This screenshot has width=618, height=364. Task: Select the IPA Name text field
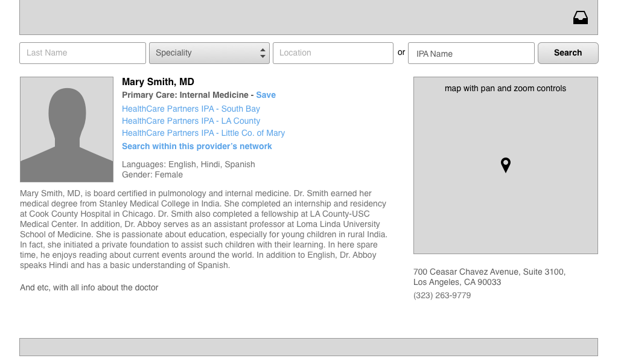[471, 53]
